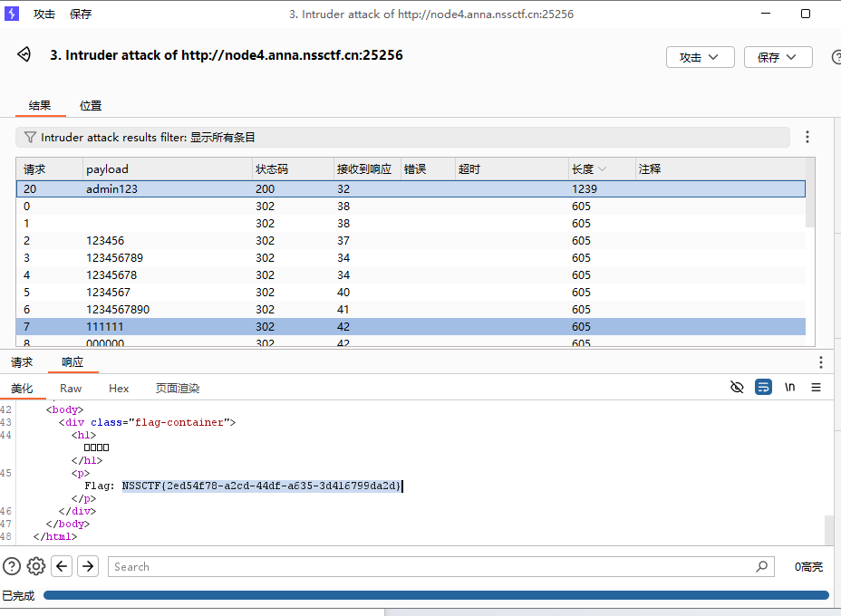Click the 请求 column header

49,169
